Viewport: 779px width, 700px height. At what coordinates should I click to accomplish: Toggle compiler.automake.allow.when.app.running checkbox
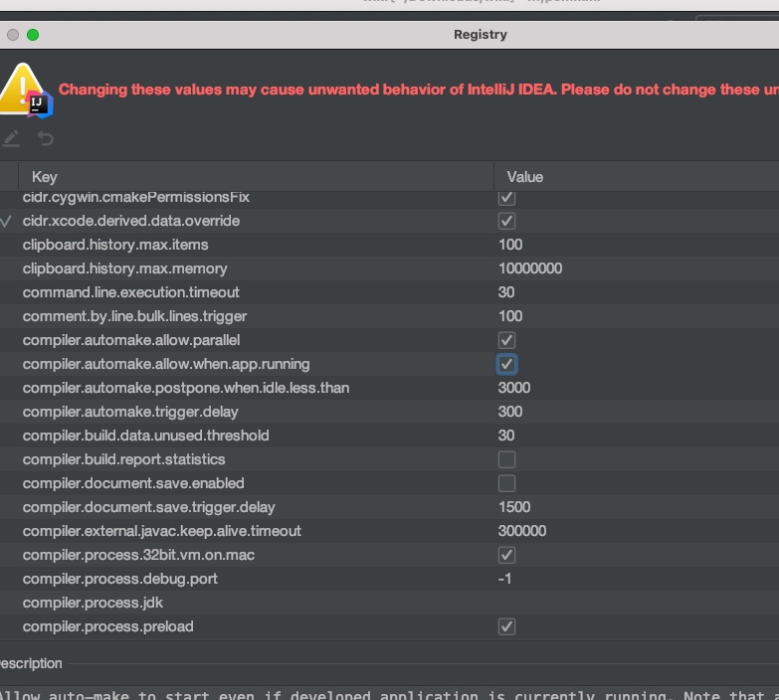point(506,364)
